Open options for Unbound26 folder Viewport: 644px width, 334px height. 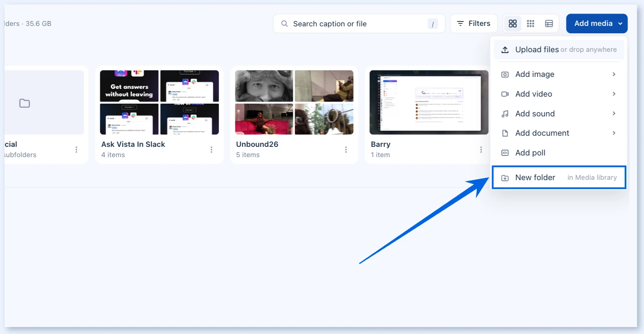click(346, 150)
